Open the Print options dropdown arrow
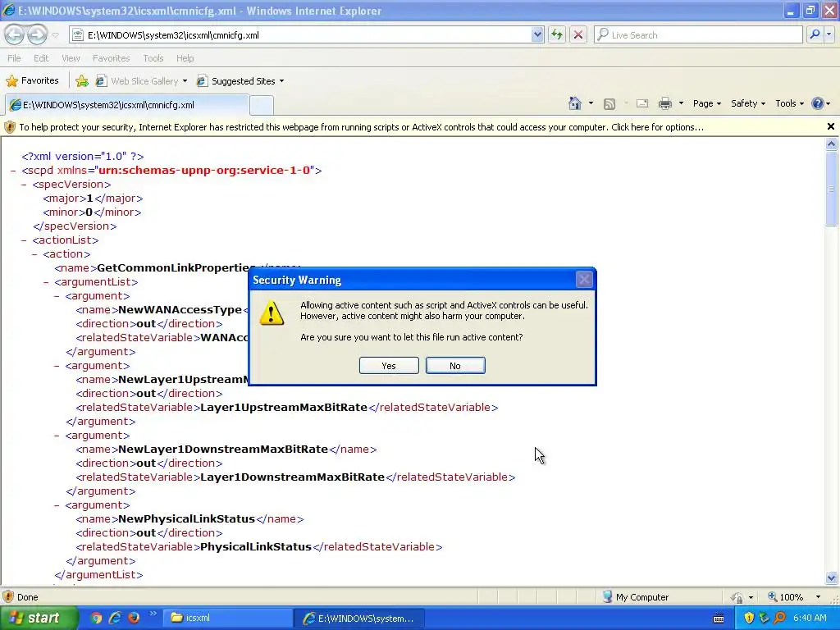Screen dimensions: 840x630 point(681,103)
